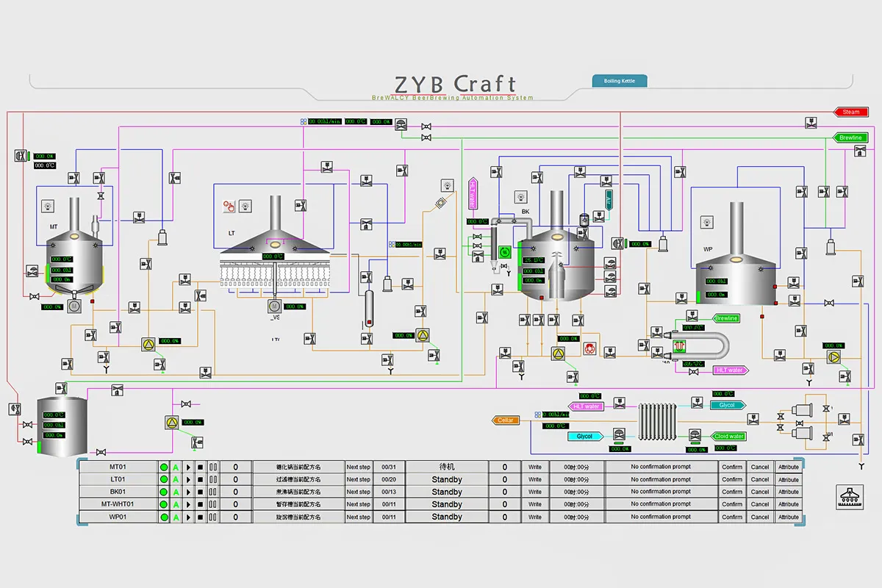Click the orange Cellar tag
The height and width of the screenshot is (588, 882).
tap(506, 420)
